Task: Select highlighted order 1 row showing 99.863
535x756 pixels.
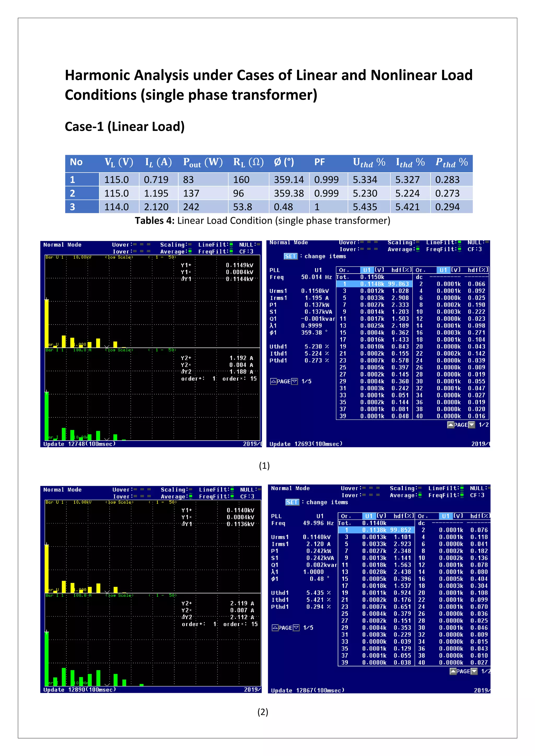Action: [374, 284]
